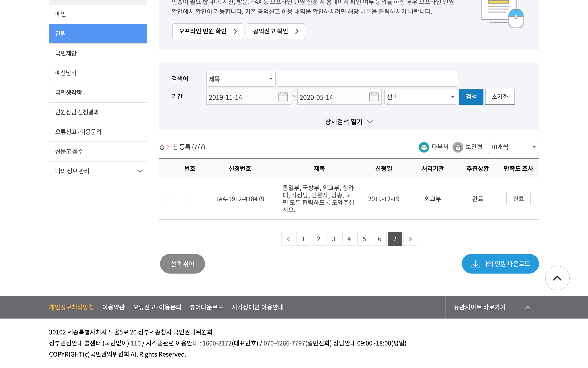The image size is (588, 368).
Task: Click the 제목 column header
Action: click(319, 168)
